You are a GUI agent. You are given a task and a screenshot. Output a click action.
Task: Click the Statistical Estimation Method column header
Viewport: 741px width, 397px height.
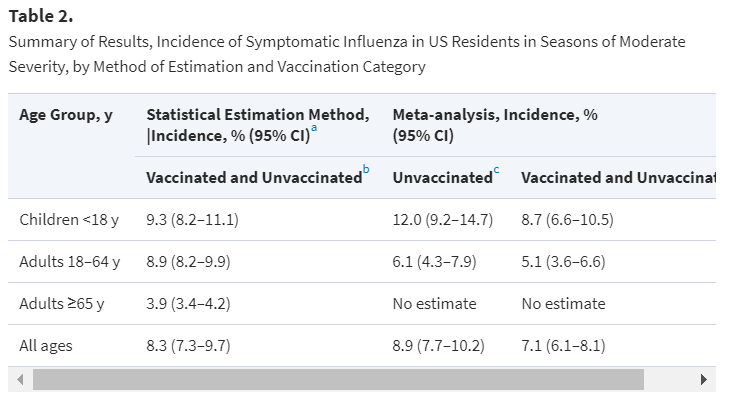pyautogui.click(x=258, y=125)
